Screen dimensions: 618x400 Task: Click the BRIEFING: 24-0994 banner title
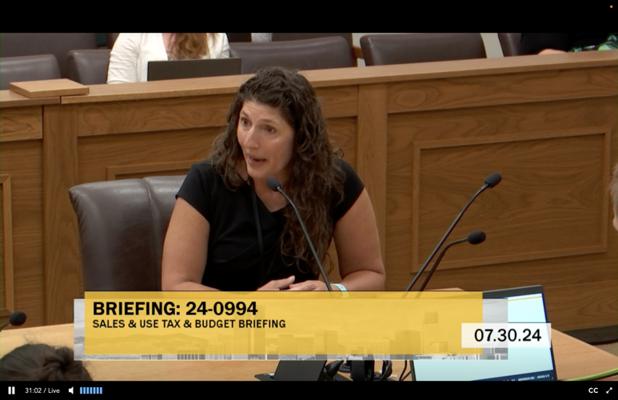tap(175, 309)
